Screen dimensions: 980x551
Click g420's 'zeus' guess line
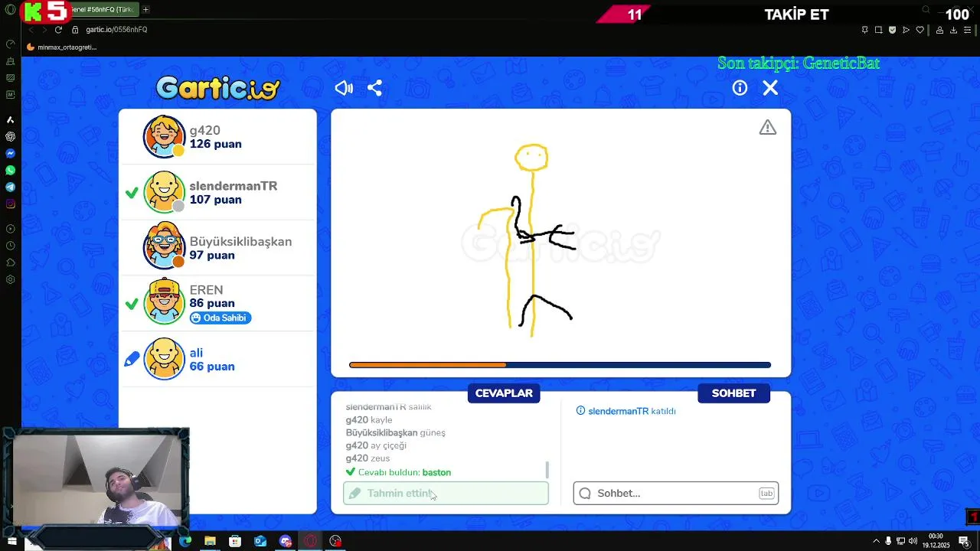[367, 458]
